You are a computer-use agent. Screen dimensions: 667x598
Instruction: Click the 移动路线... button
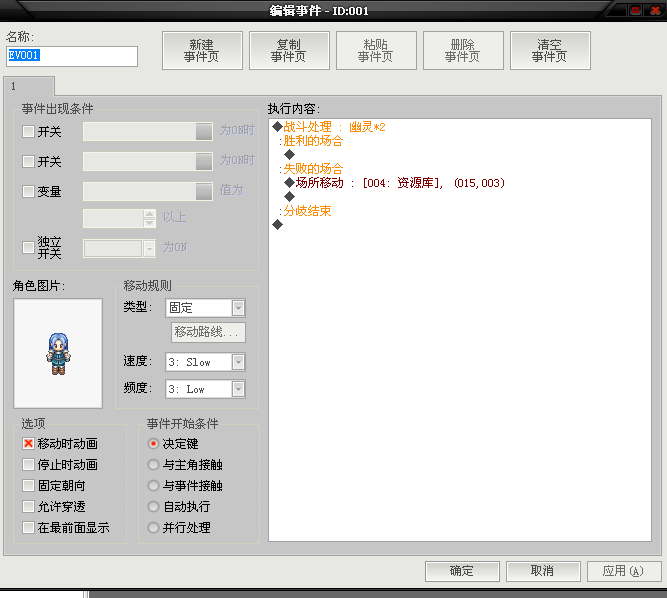208,332
